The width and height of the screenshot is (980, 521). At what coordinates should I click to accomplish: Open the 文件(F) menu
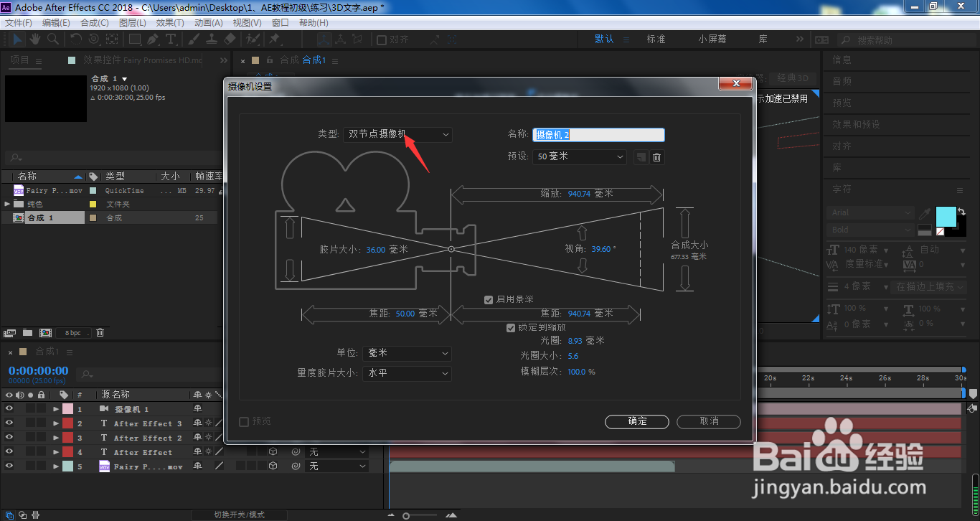(19, 23)
